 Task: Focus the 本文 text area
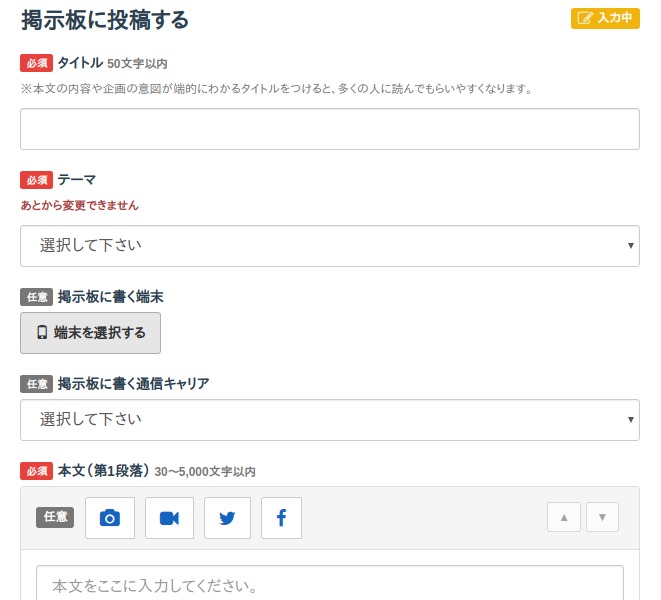[330, 584]
